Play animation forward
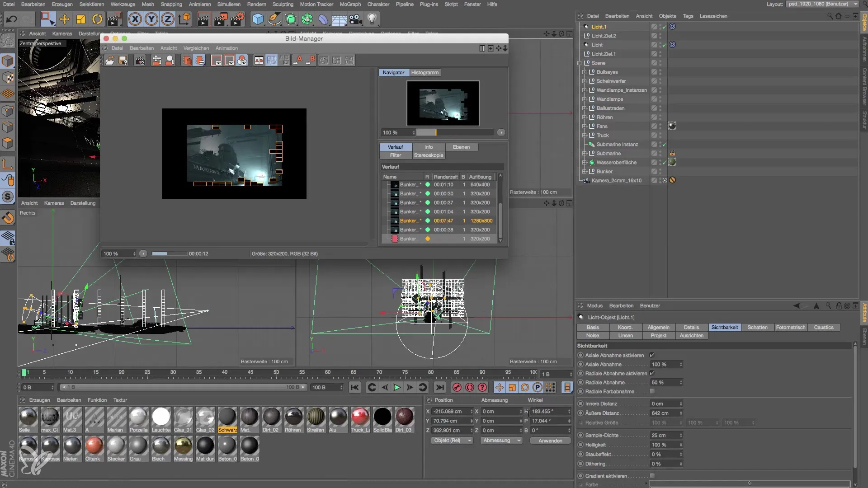Screen dimensions: 868x488 coord(397,387)
